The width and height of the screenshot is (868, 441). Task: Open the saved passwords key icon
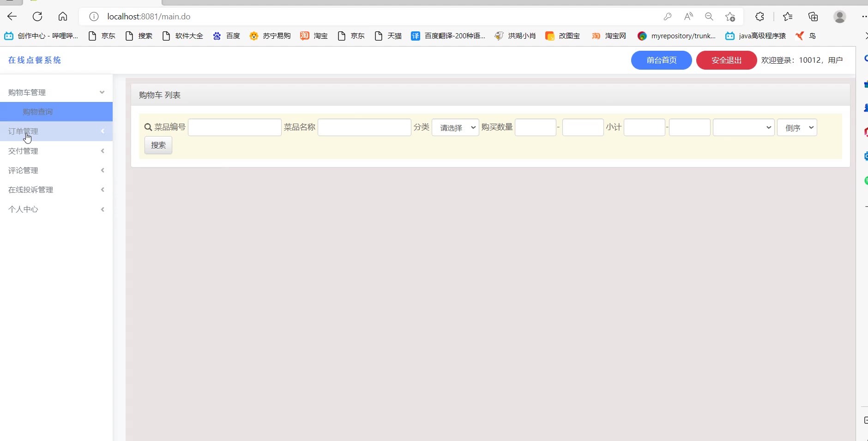tap(668, 17)
